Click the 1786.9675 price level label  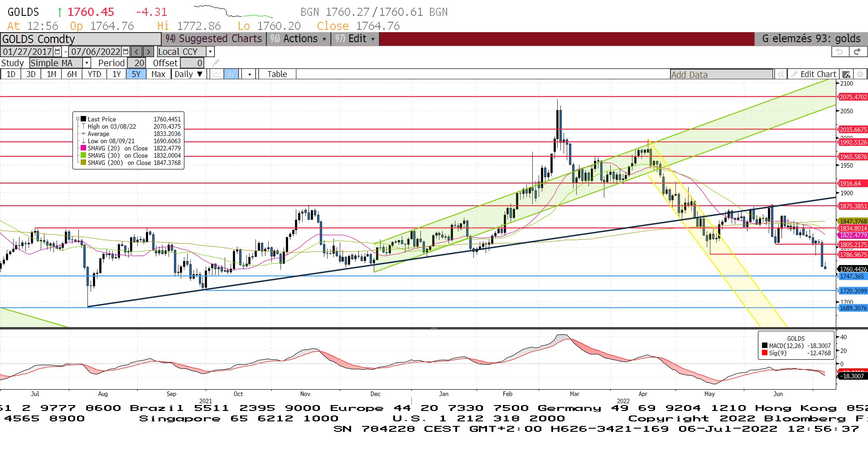point(853,255)
